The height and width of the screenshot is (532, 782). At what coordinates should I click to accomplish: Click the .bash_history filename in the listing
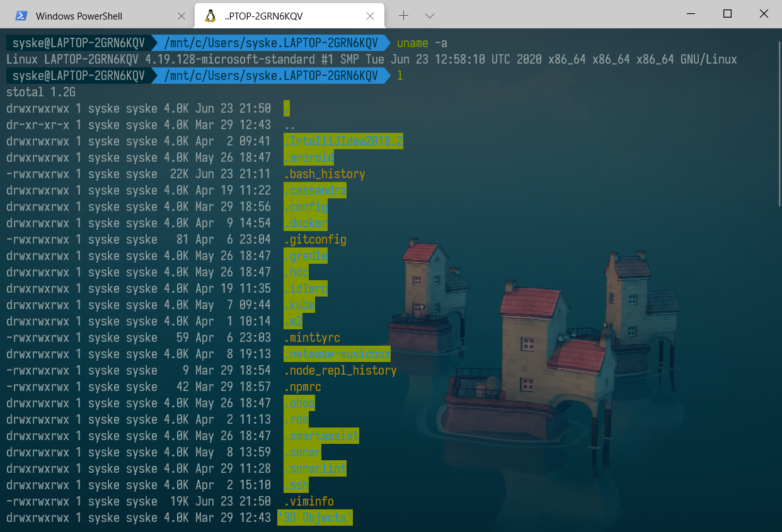[x=324, y=174]
